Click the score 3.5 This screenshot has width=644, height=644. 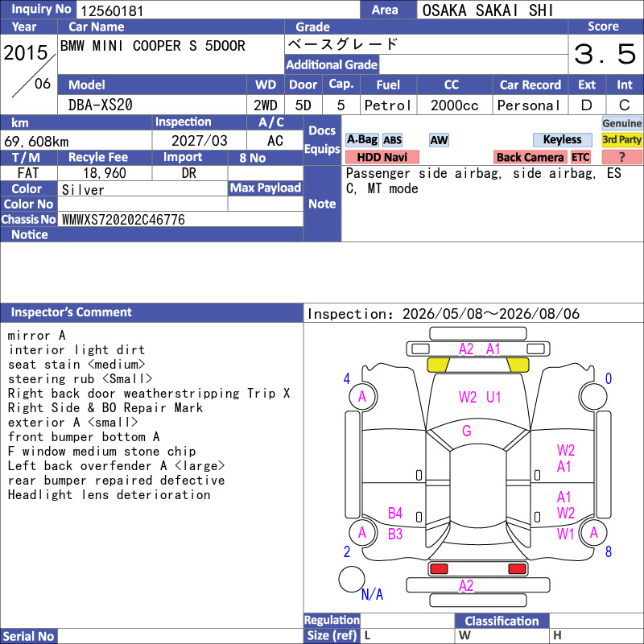[605, 54]
